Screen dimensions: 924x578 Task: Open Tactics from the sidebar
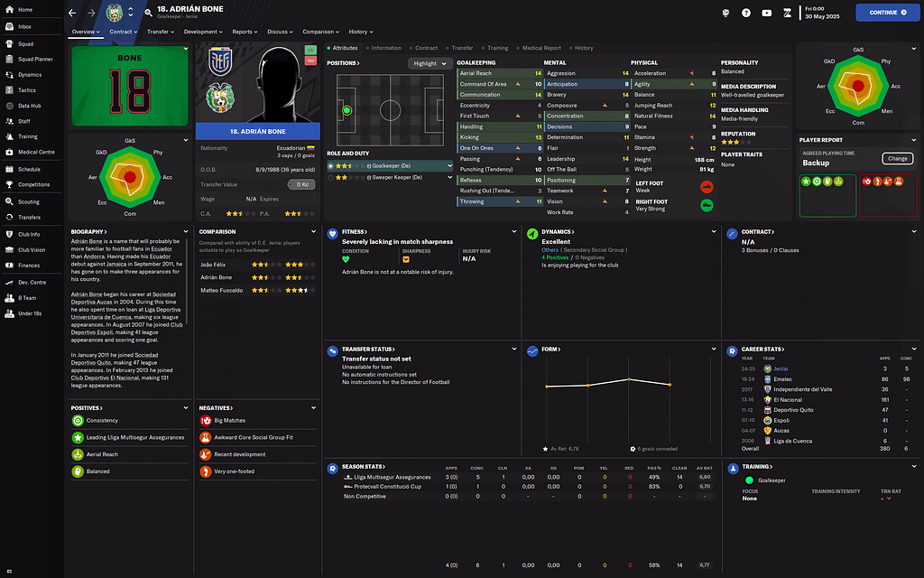[27, 90]
